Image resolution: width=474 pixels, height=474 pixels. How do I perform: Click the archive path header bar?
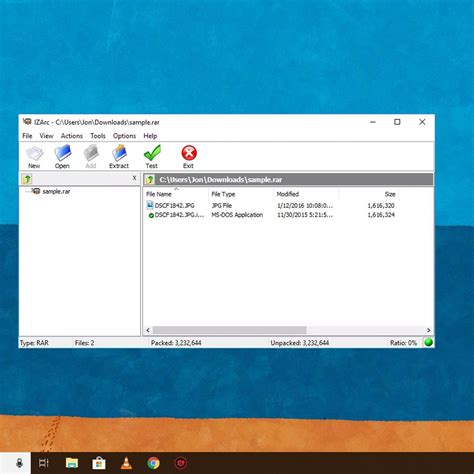click(x=288, y=180)
